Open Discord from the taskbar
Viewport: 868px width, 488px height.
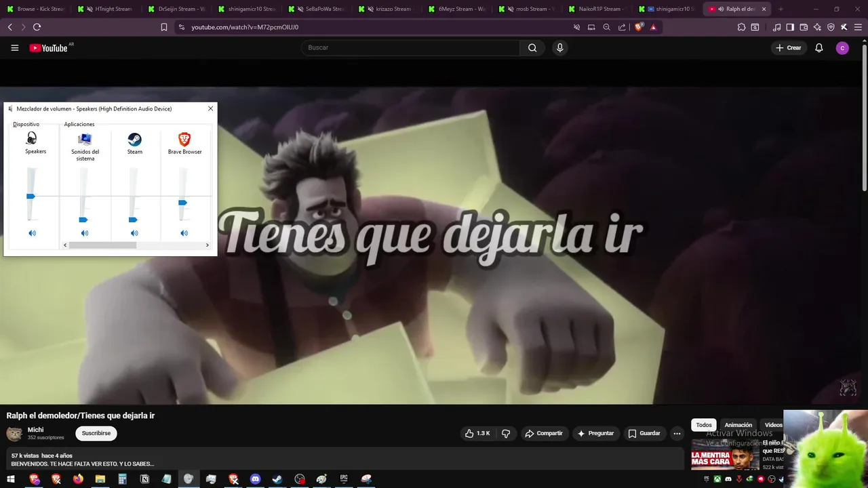[x=255, y=479]
